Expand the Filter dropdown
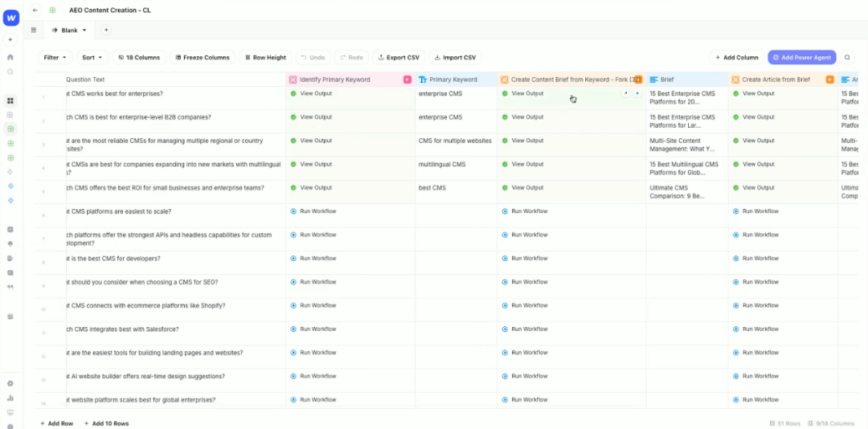868x429 pixels. [55, 58]
